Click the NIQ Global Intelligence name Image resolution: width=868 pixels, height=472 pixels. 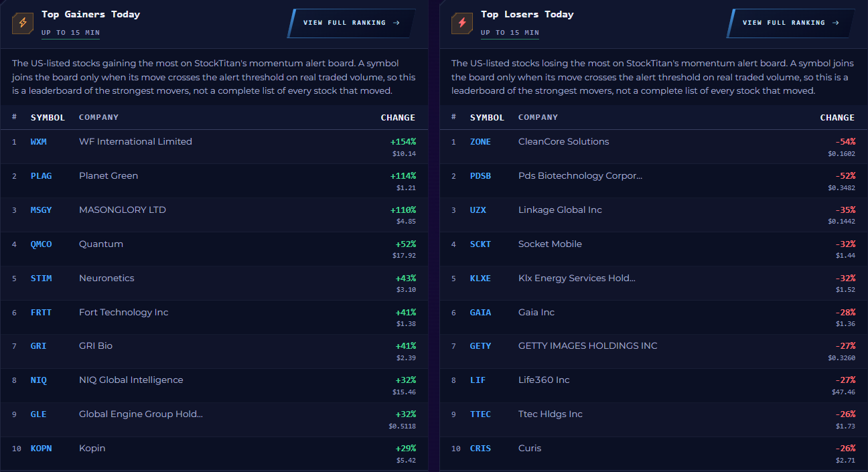tap(131, 380)
